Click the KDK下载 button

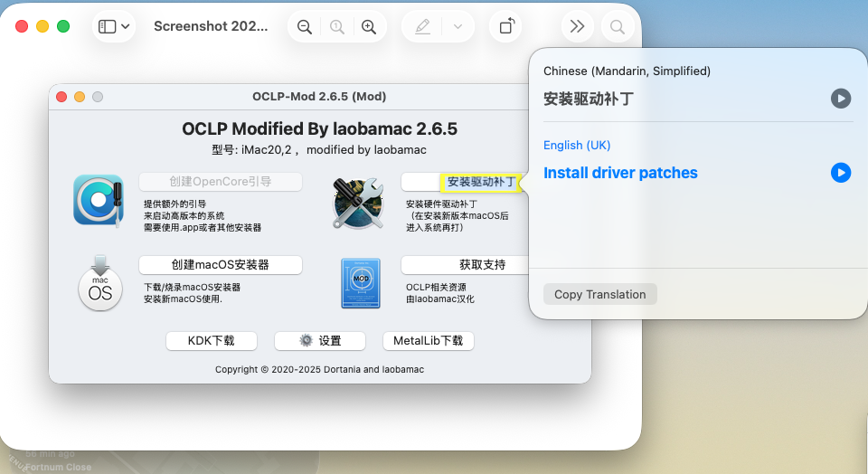coord(211,341)
